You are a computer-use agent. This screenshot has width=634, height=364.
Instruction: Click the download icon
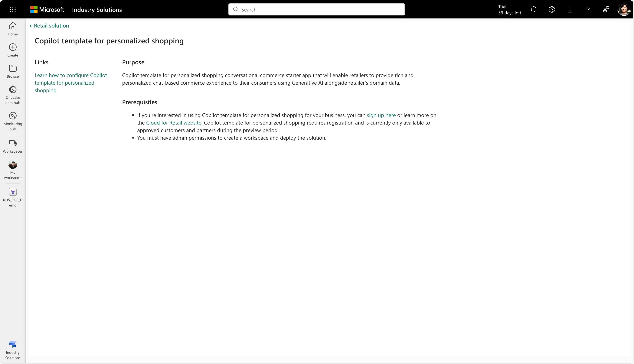570,9
